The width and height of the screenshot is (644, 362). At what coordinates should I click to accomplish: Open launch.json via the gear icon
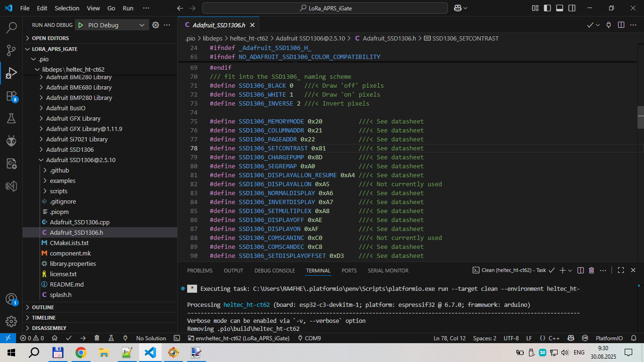155,25
